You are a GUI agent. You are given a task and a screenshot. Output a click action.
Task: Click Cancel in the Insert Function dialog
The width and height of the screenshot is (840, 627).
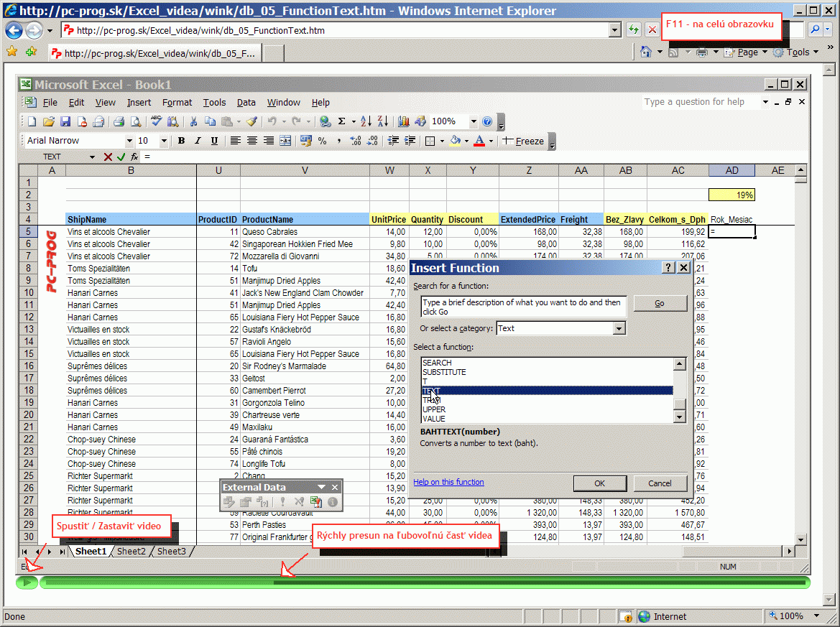[660, 483]
